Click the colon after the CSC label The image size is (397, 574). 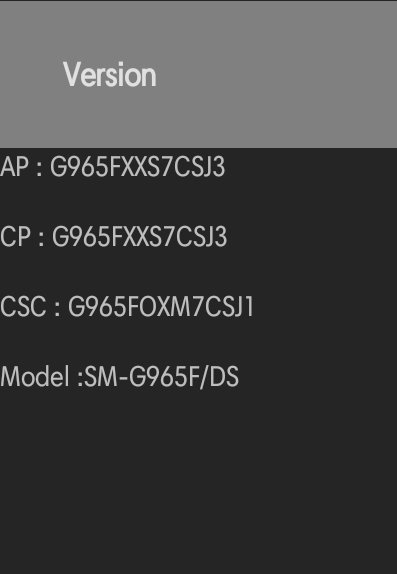click(x=57, y=309)
